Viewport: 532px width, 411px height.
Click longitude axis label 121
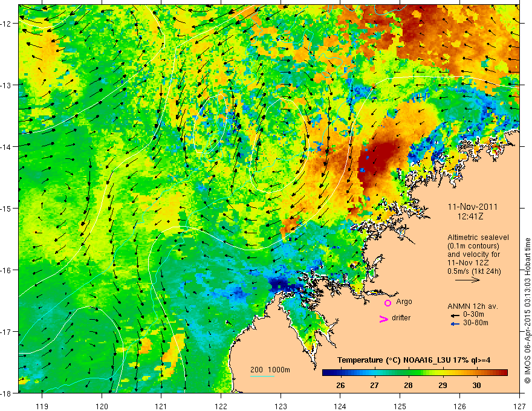point(161,407)
